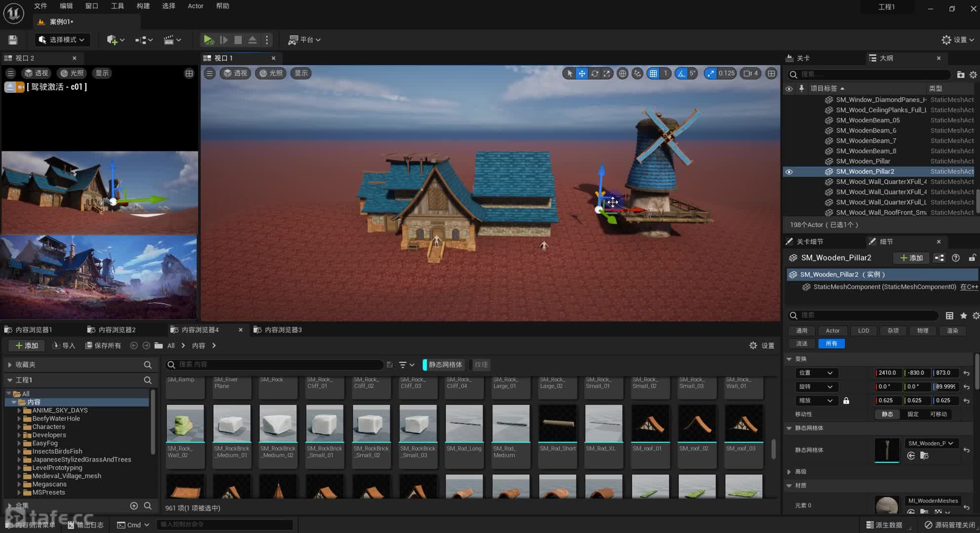The image size is (980, 533).
Task: Click the 添加 component button in details
Action: click(911, 258)
